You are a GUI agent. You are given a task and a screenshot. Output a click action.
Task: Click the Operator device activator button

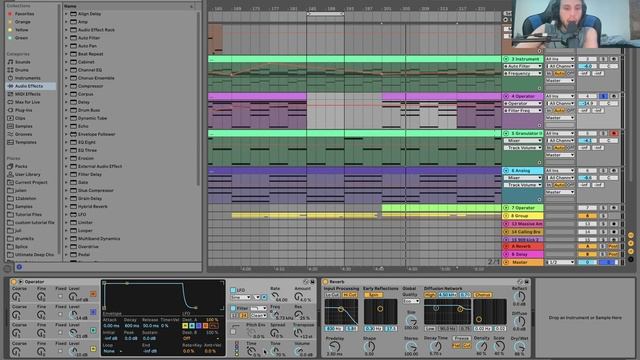[x=13, y=282]
